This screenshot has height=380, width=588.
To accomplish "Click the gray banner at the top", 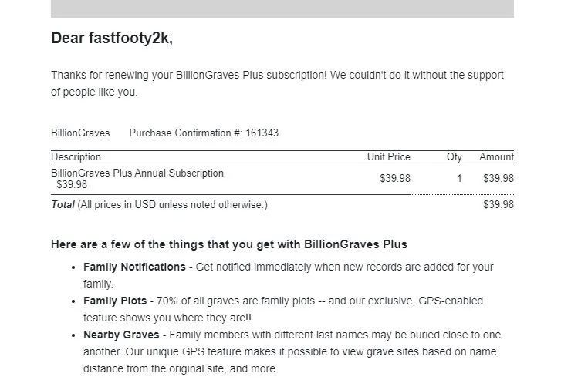I will point(282,8).
